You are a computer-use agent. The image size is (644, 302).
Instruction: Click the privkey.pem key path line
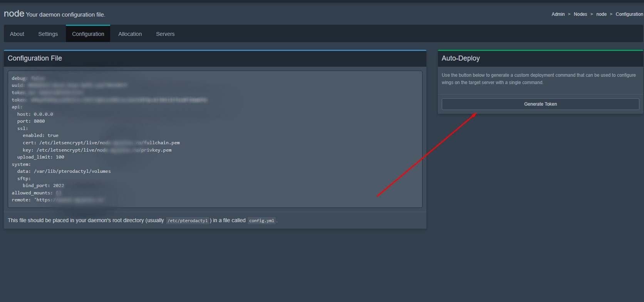click(97, 150)
